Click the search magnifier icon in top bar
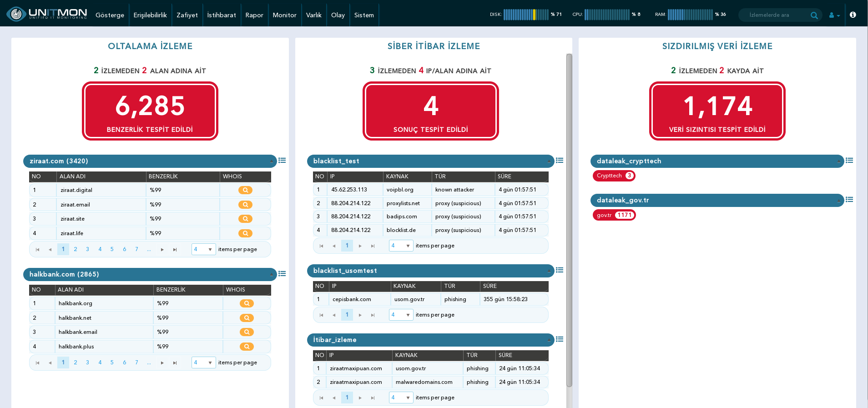The height and width of the screenshot is (408, 868). click(814, 15)
